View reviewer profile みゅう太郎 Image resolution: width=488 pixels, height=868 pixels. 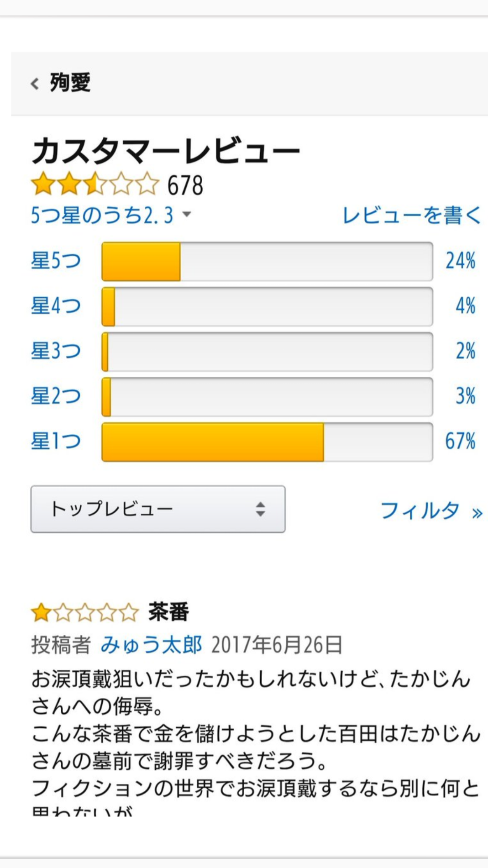tap(151, 645)
